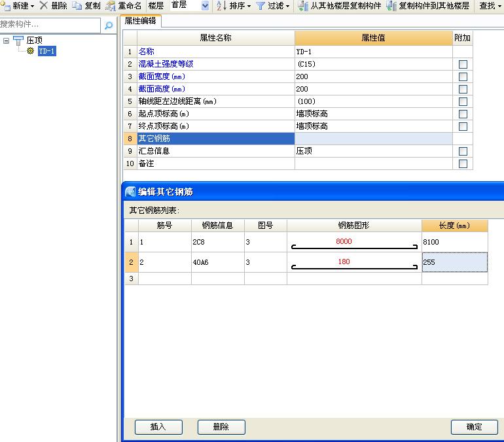Image resolution: width=504 pixels, height=442 pixels.
Task: Click the 删除 button in dialog
Action: click(221, 427)
